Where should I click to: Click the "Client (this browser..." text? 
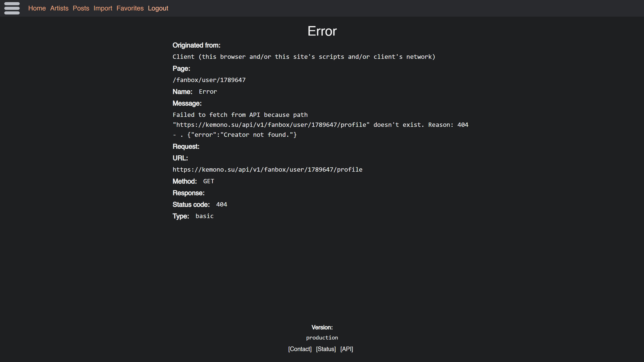pyautogui.click(x=304, y=57)
